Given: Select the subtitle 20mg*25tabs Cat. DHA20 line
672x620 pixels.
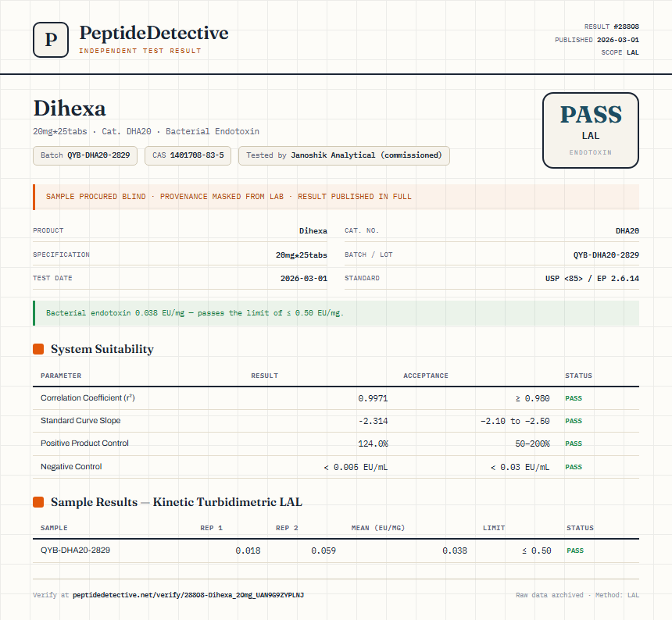Looking at the screenshot, I should click(146, 131).
